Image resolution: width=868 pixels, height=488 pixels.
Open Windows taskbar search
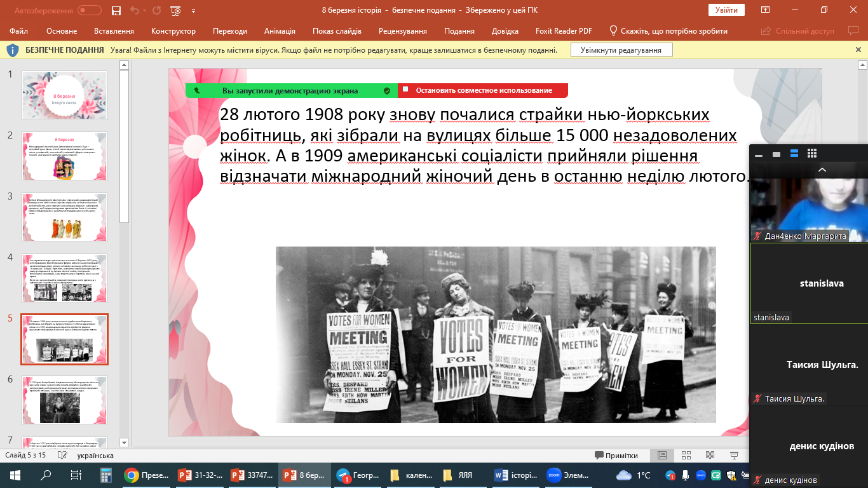(46, 475)
